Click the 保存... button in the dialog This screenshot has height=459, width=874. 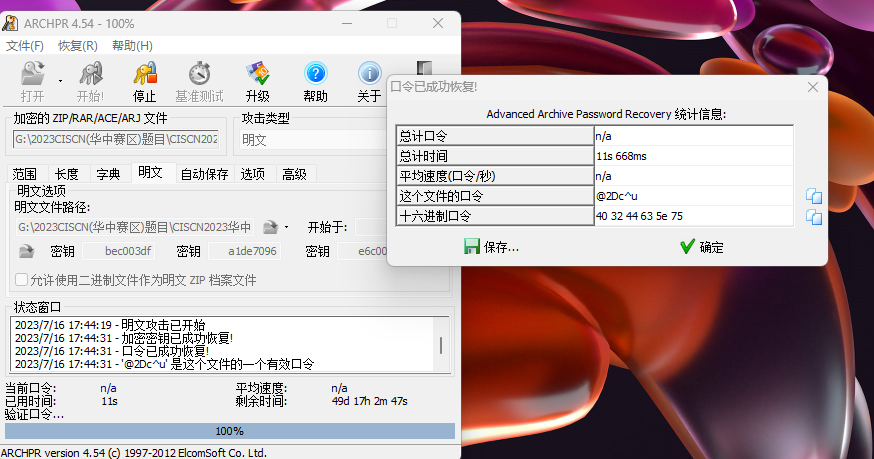point(491,247)
